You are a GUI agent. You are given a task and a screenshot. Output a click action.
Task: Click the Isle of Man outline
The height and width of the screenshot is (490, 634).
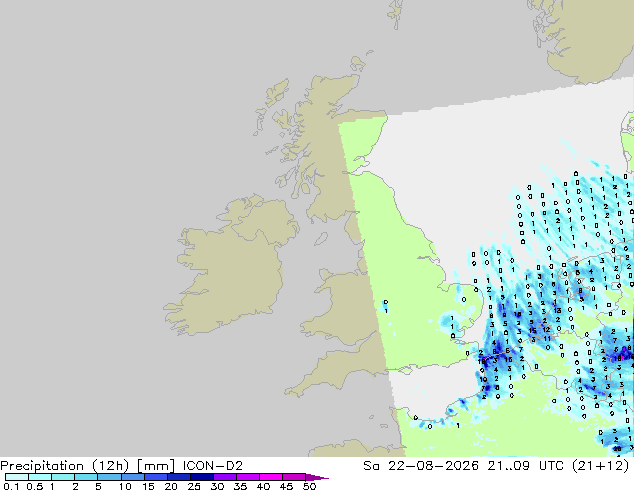tap(321, 239)
